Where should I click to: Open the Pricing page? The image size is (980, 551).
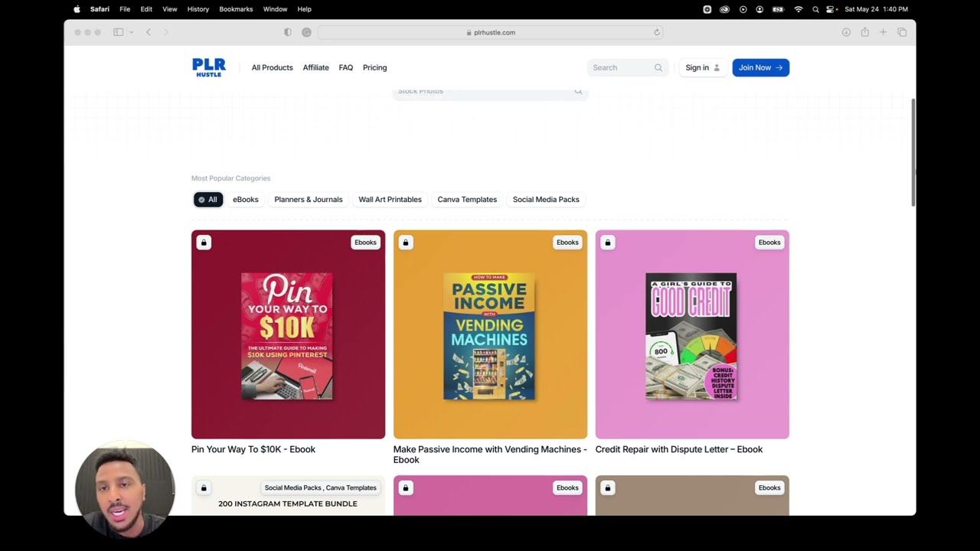[374, 67]
